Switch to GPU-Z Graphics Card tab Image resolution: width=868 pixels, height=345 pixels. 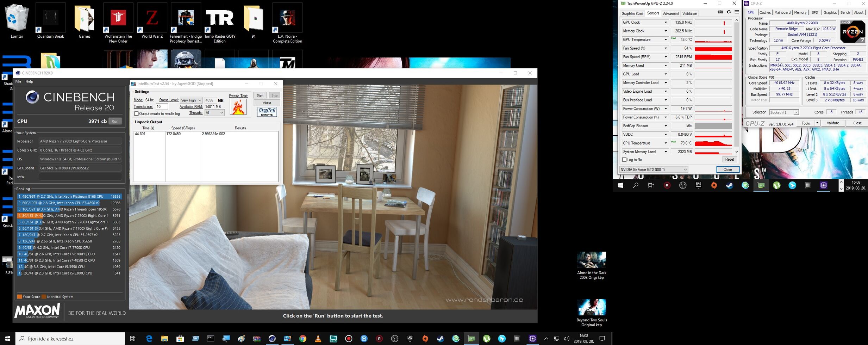click(632, 13)
